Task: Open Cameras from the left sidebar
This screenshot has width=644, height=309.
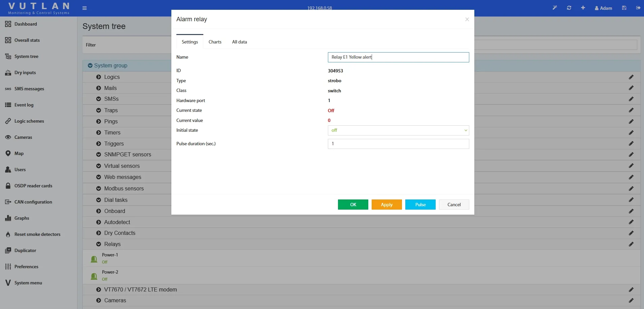Action: tap(23, 137)
